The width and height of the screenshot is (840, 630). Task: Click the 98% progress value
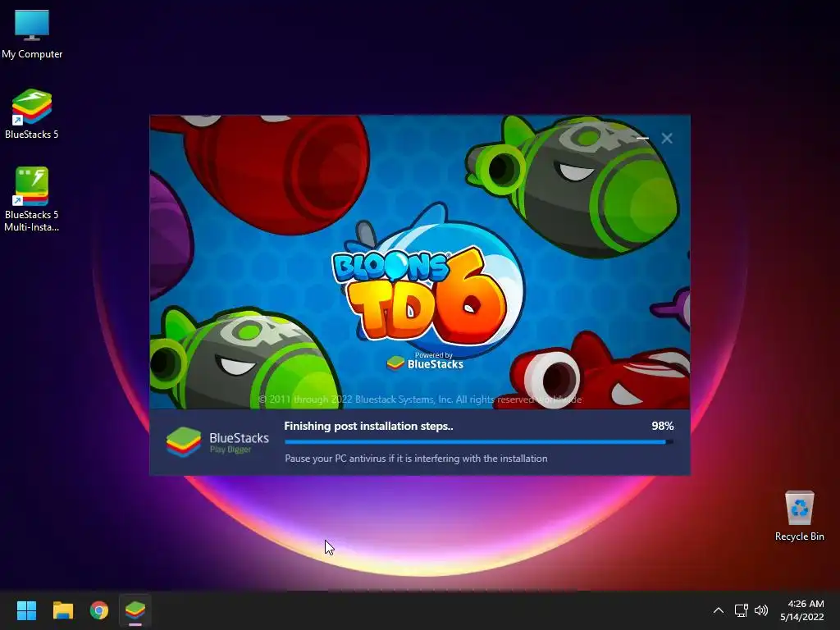(x=663, y=426)
